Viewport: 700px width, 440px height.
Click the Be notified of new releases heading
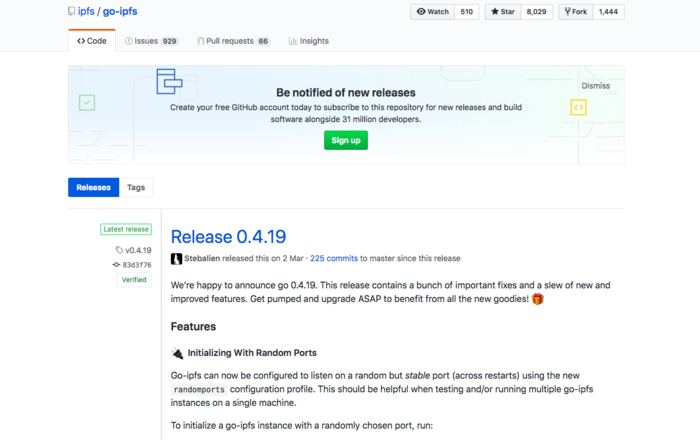click(346, 92)
